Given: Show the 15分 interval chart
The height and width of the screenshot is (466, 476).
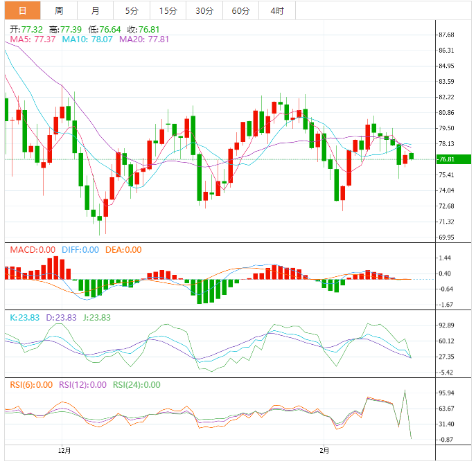Looking at the screenshot, I should click(168, 10).
